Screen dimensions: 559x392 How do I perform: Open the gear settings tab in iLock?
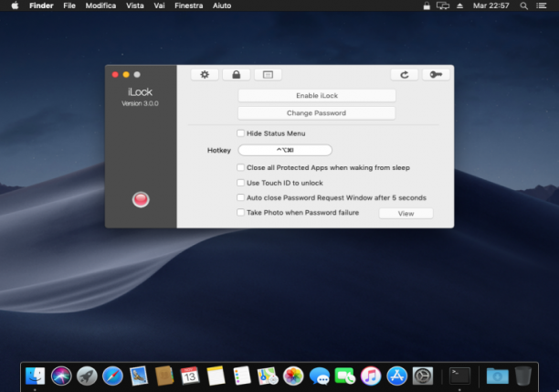coord(205,75)
